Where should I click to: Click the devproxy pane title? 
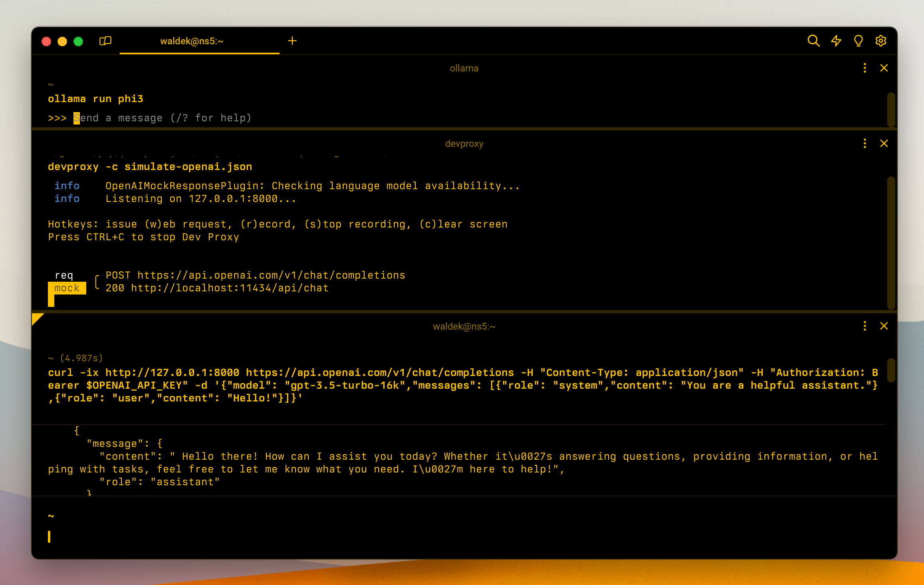point(464,143)
